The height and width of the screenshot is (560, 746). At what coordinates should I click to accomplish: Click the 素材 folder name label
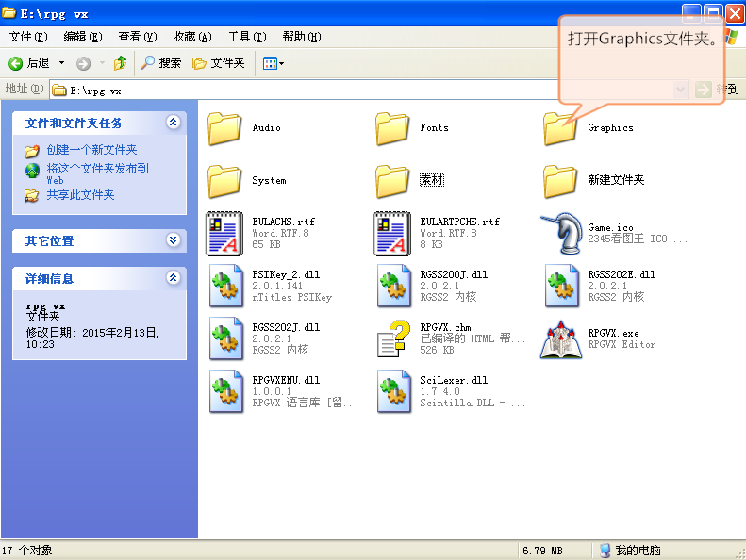(x=432, y=180)
